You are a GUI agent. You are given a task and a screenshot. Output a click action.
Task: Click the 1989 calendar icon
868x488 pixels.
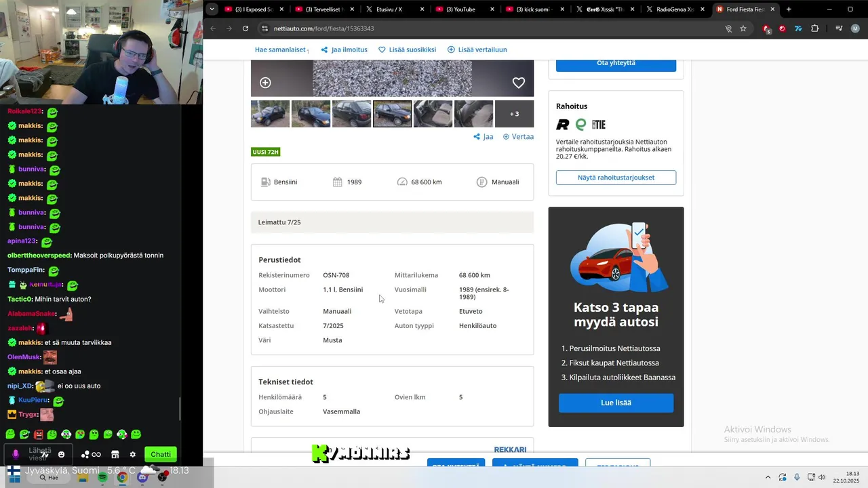pyautogui.click(x=338, y=182)
